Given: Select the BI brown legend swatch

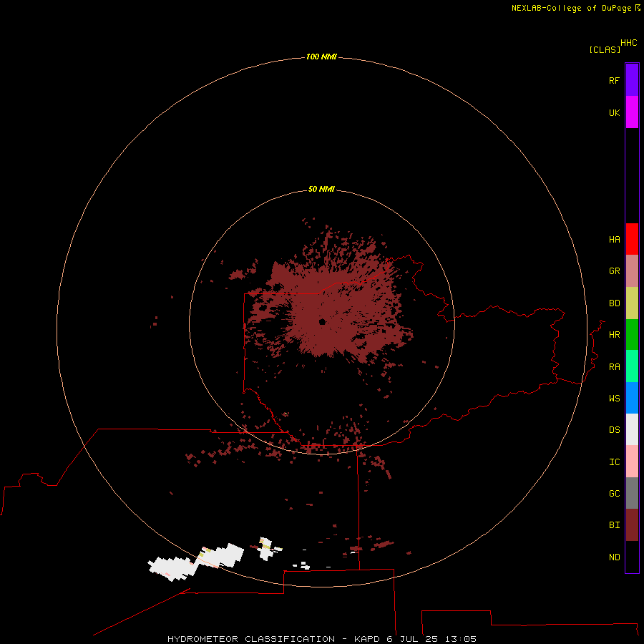Looking at the screenshot, I should tap(632, 525).
